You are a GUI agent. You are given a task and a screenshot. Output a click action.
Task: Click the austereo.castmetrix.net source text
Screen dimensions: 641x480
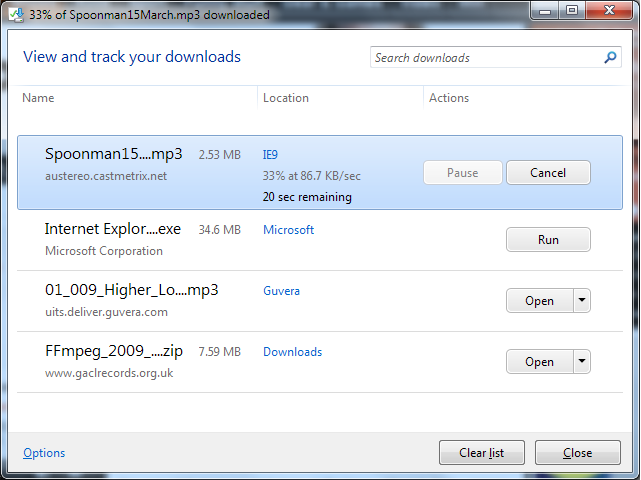106,176
